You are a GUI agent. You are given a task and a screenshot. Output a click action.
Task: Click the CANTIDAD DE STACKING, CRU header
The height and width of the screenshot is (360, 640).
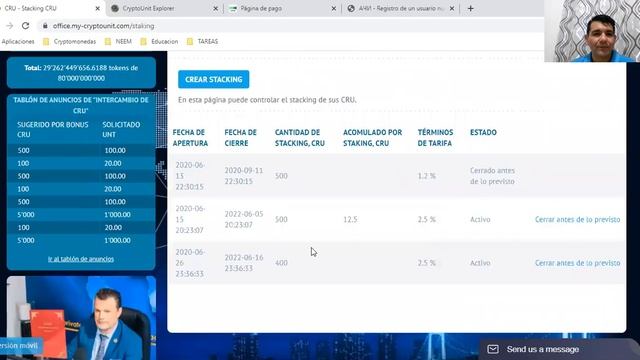pyautogui.click(x=300, y=138)
